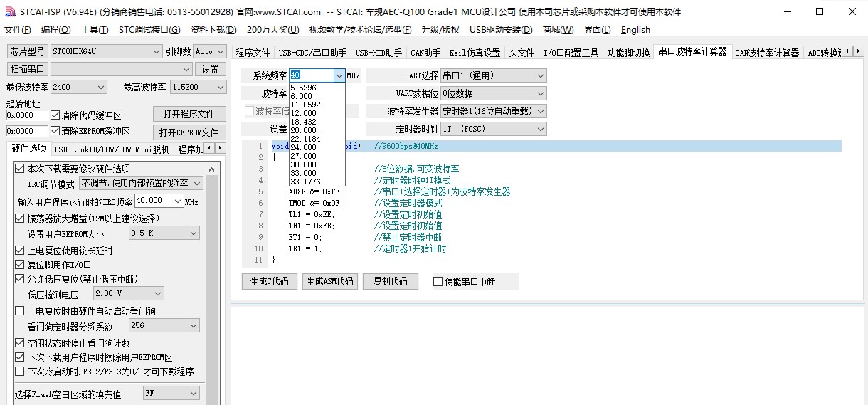Open the STC调试接口(G) menu
Viewport: 868px width, 405px height.
pos(149,30)
